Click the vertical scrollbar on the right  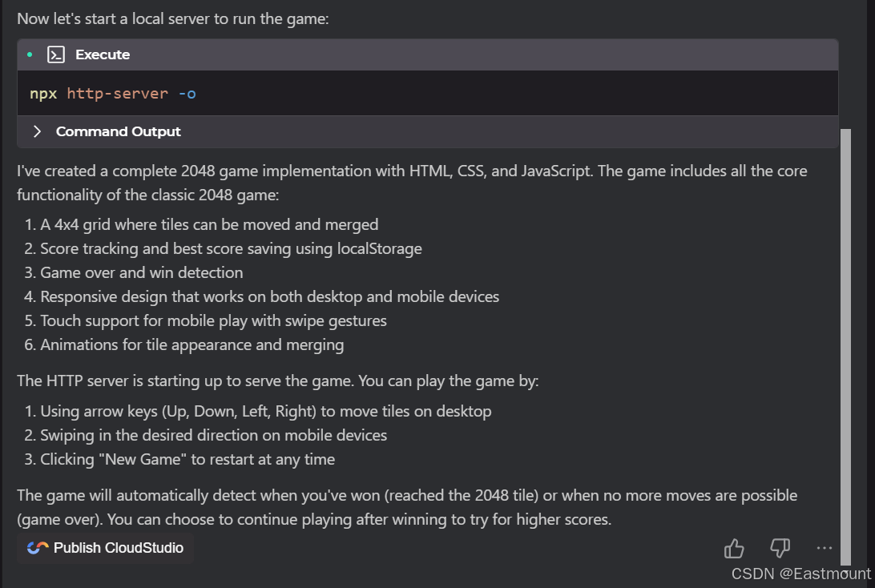845,344
